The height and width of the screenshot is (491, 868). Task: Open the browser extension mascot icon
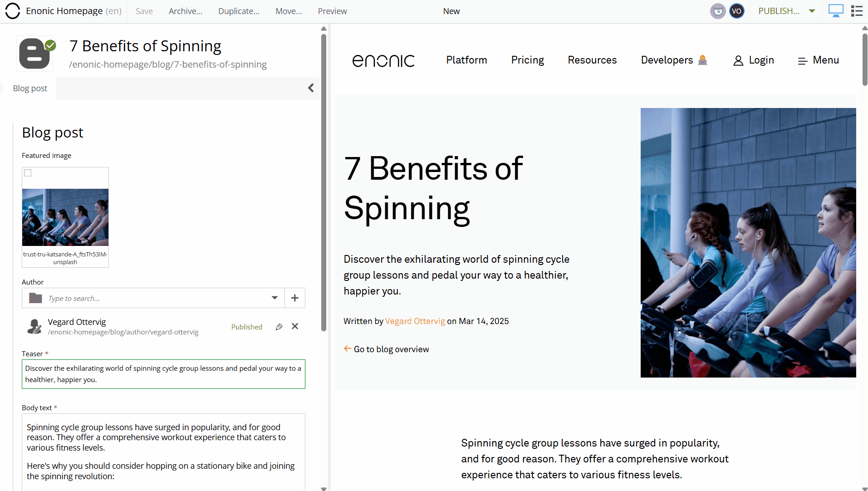point(717,10)
